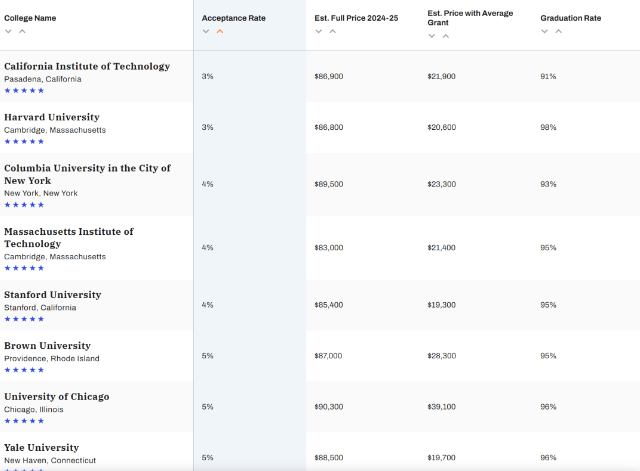Open Harvard University link

click(x=54, y=117)
